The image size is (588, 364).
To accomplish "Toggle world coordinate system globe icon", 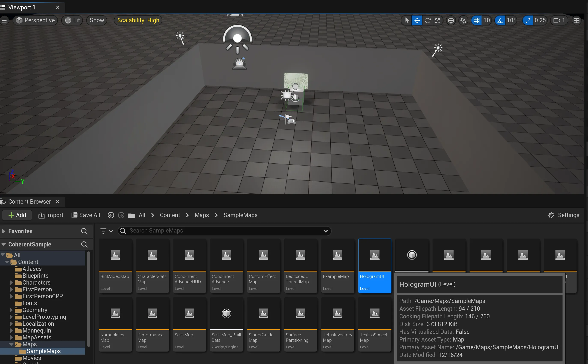I will coord(451,21).
